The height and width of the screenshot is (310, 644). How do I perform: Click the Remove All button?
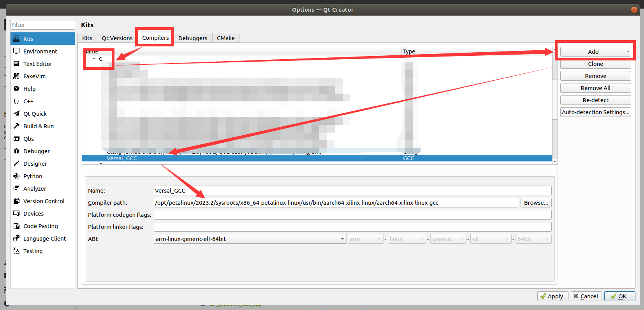[x=595, y=88]
